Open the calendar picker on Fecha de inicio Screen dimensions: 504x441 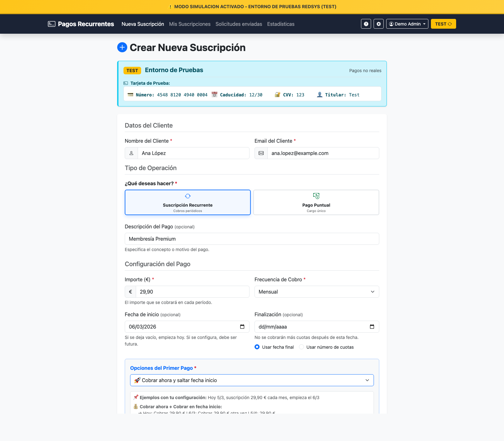(243, 327)
